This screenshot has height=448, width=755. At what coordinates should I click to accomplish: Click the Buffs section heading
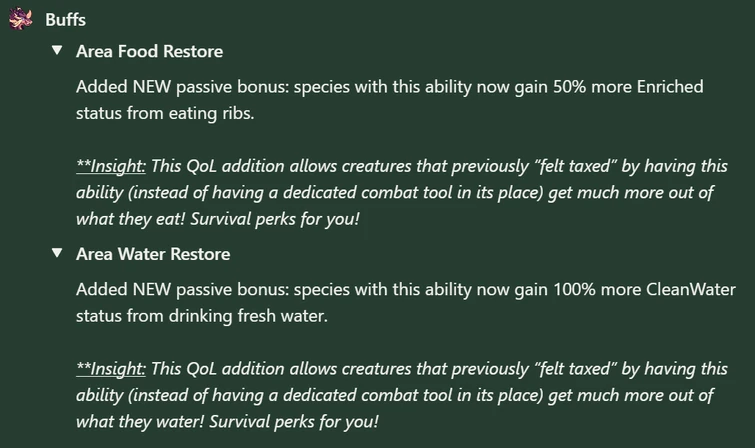[x=65, y=20]
